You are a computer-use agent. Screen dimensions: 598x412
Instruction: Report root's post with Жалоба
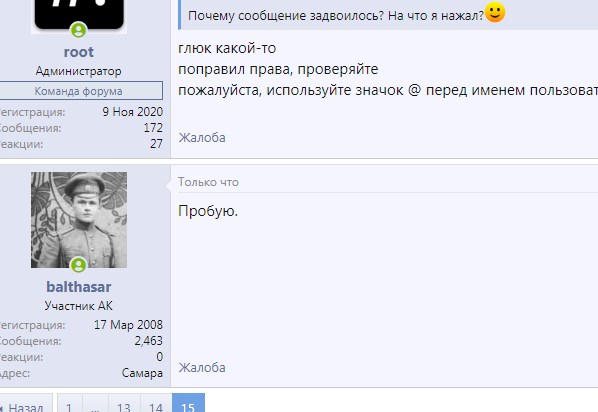tap(202, 137)
